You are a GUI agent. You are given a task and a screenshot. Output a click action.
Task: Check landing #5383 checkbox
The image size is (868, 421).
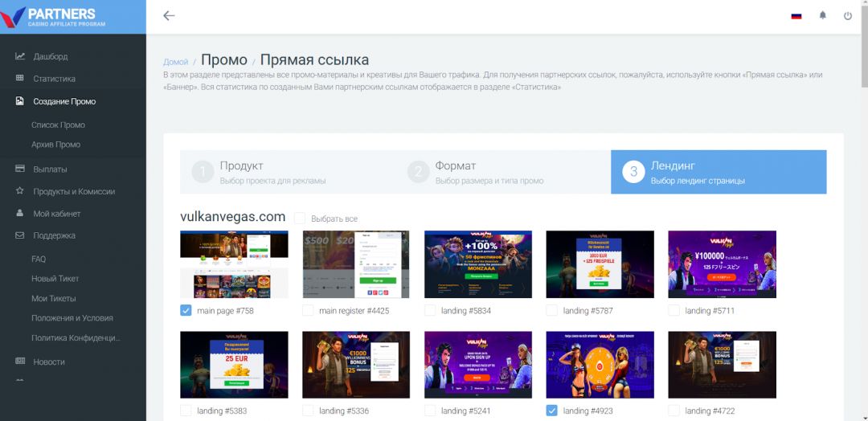186,411
